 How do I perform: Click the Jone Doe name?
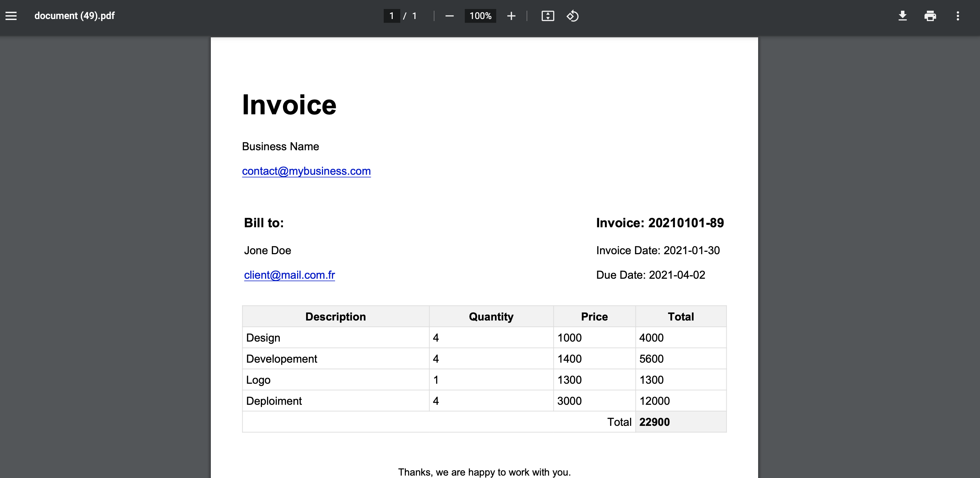click(267, 250)
